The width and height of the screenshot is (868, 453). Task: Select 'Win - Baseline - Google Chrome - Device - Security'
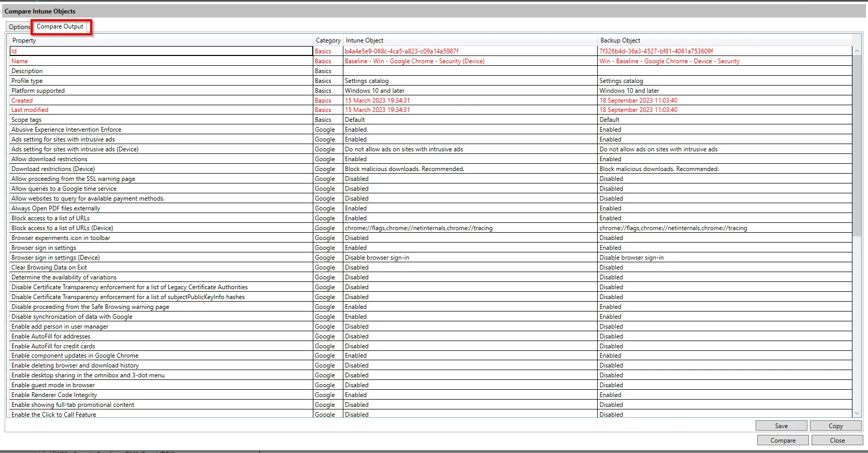coord(670,61)
